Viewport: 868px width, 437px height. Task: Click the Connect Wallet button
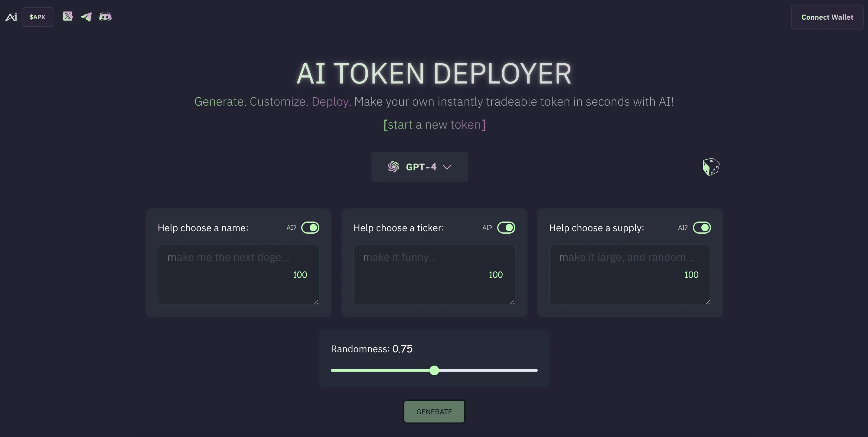click(827, 17)
